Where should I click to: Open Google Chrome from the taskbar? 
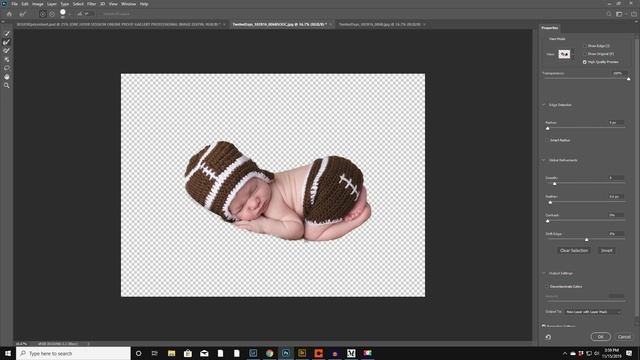point(269,353)
